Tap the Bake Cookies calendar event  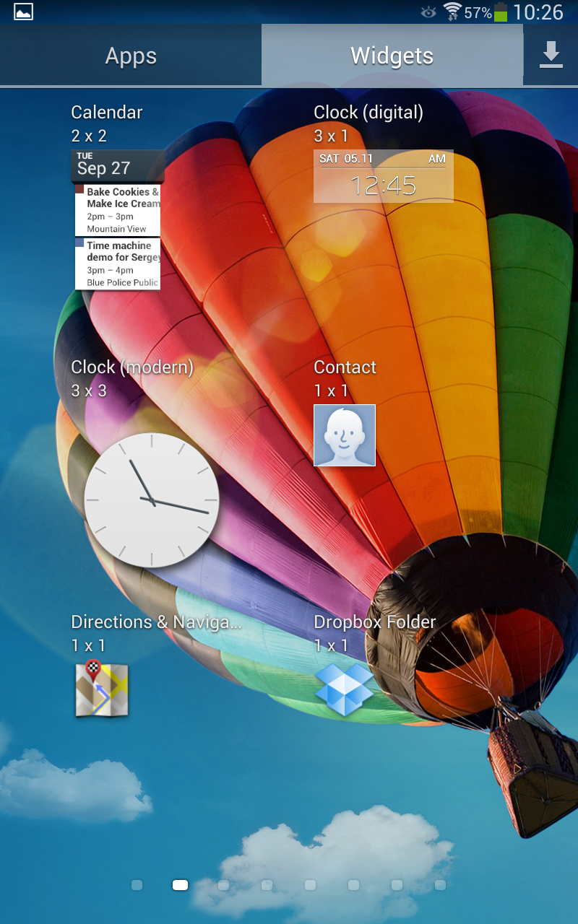(x=118, y=210)
